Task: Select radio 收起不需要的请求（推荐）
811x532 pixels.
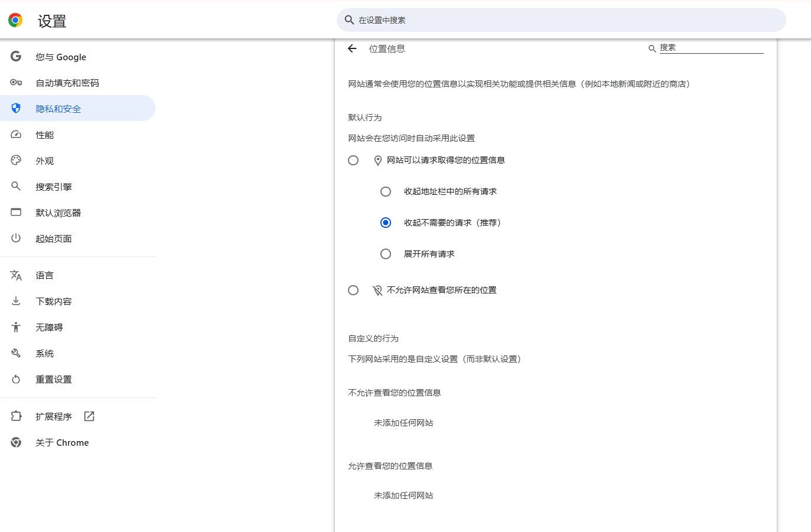Action: pos(386,223)
